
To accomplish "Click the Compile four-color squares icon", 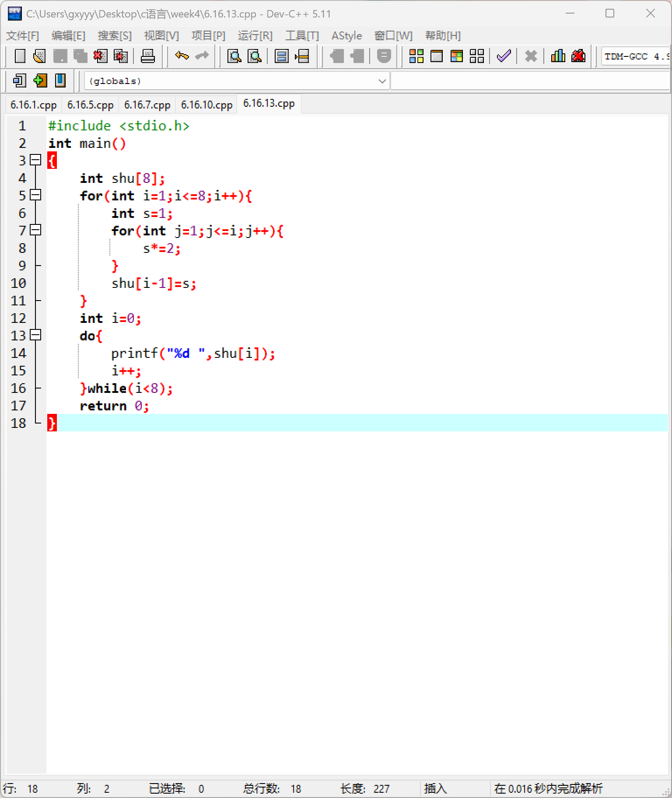I will tap(416, 56).
